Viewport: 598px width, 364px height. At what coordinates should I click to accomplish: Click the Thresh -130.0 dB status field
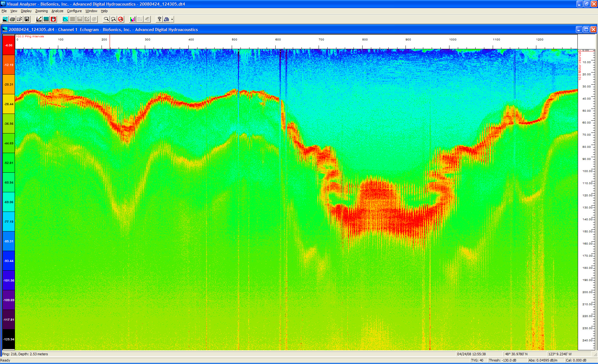coord(502,360)
